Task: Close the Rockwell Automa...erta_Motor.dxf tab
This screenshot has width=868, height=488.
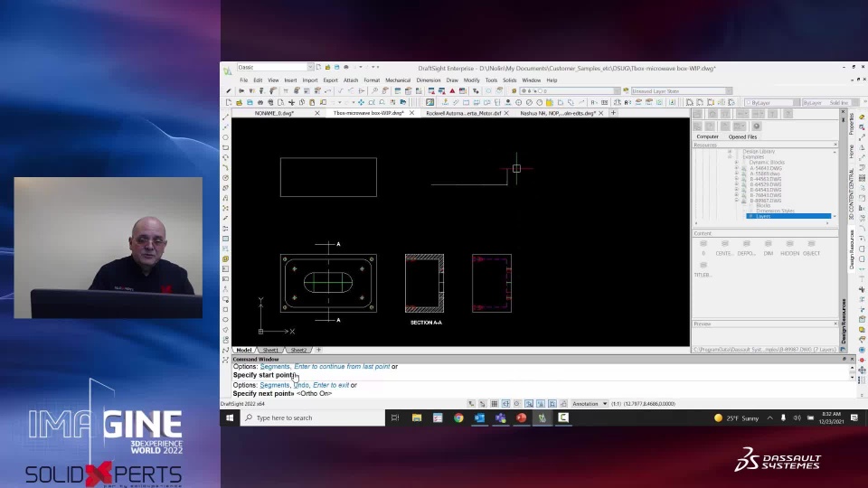Action: (506, 113)
